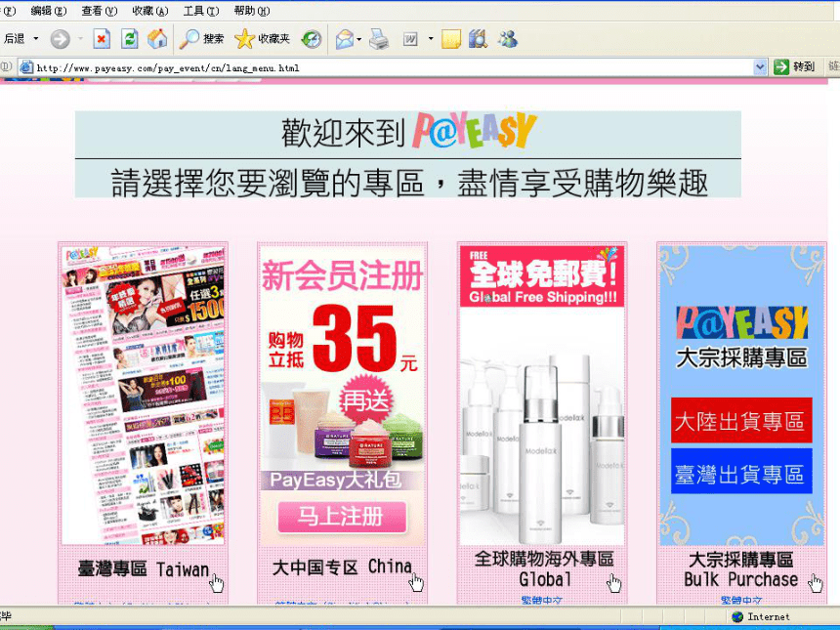
Task: Open the Favorites (收藏) menu
Action: click(x=150, y=11)
